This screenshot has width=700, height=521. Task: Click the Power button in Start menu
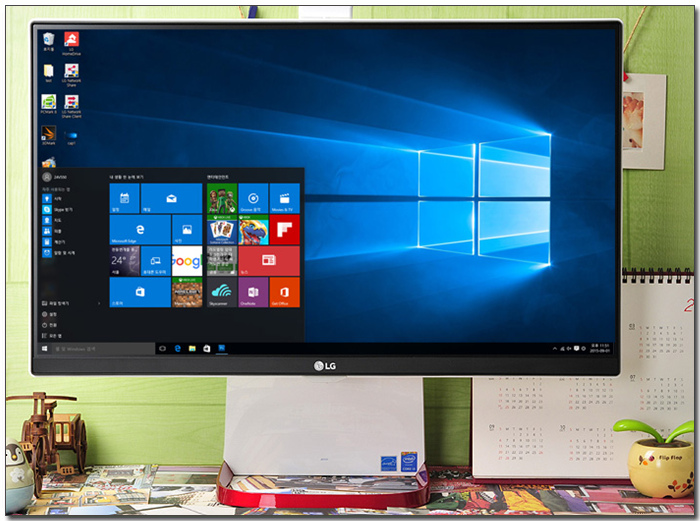pyautogui.click(x=49, y=325)
